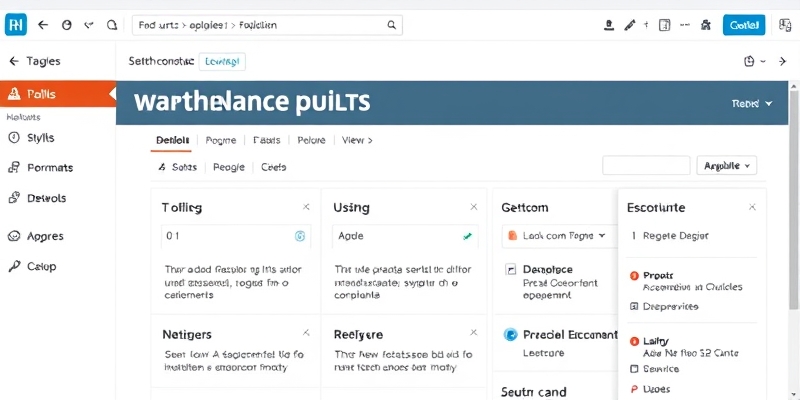
Task: Click the circular reload icon in the toolbar
Action: coord(66,24)
